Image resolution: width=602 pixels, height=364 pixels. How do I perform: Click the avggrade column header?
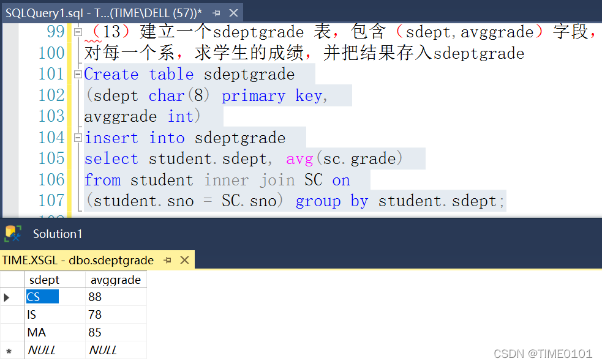pyautogui.click(x=116, y=280)
